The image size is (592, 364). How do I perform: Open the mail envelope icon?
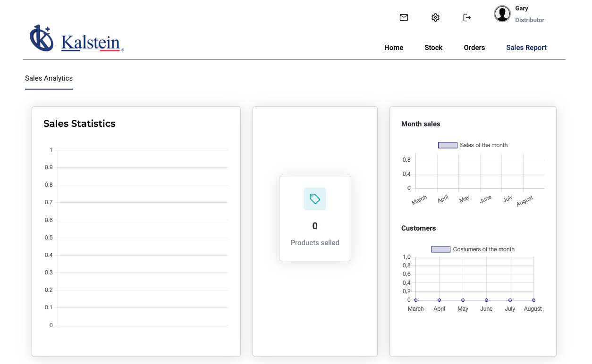coord(404,17)
